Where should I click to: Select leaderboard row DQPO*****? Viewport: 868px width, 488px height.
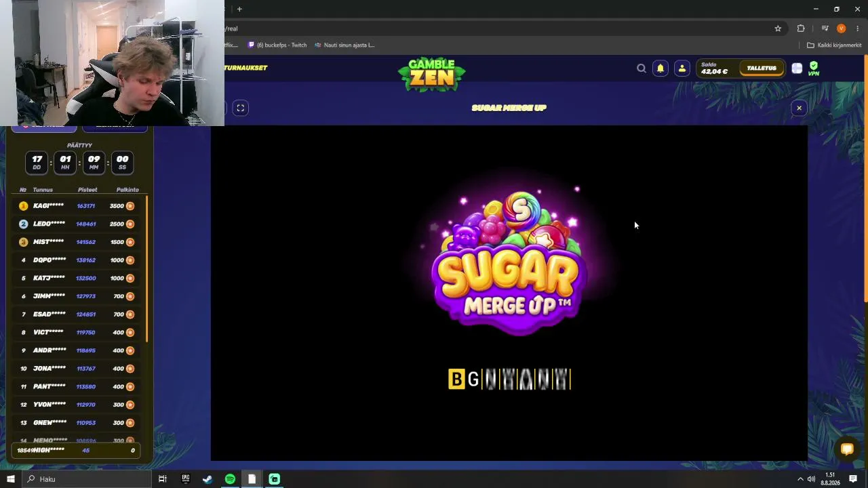pyautogui.click(x=77, y=260)
